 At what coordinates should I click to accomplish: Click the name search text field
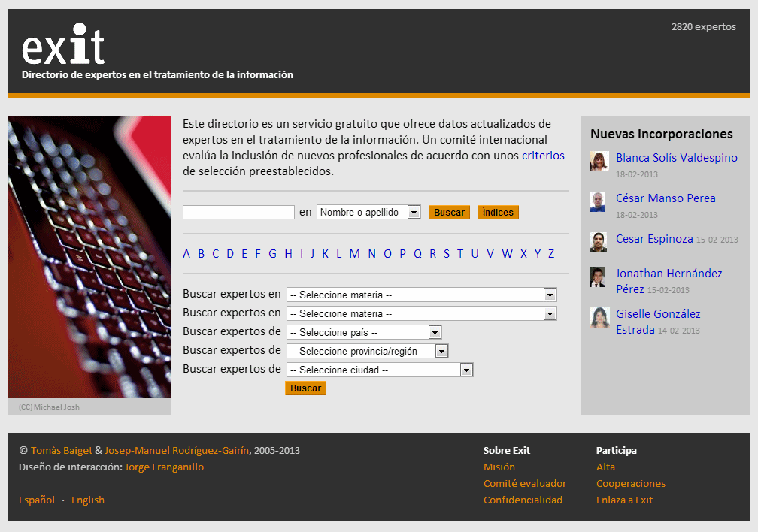pos(238,213)
